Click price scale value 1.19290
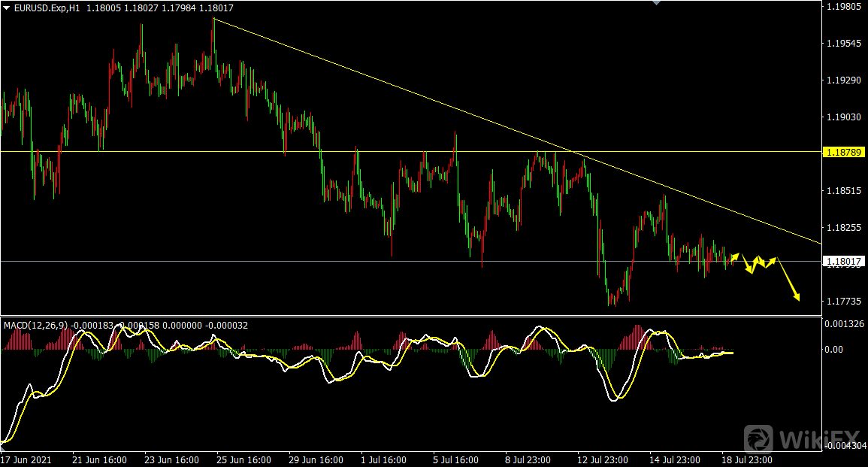Viewport: 868px width, 467px height. pyautogui.click(x=844, y=80)
